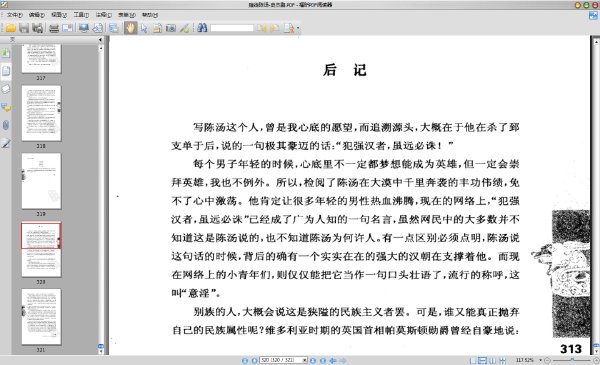This screenshot has height=365, width=600.
Task: Click the Save As icon next to Save
Action: pyautogui.click(x=37, y=28)
